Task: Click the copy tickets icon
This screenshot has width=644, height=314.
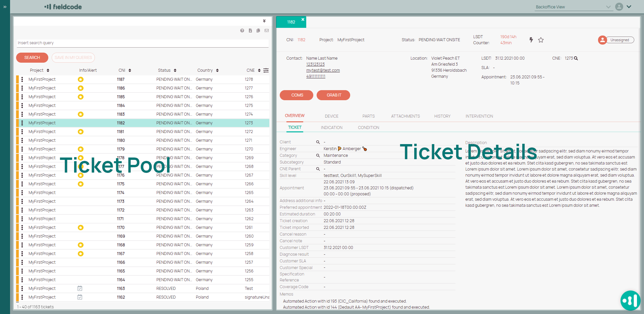Action: pos(258,30)
